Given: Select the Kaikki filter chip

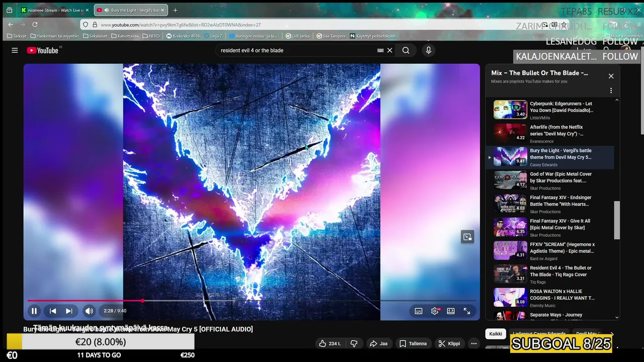Looking at the screenshot, I should click(496, 334).
